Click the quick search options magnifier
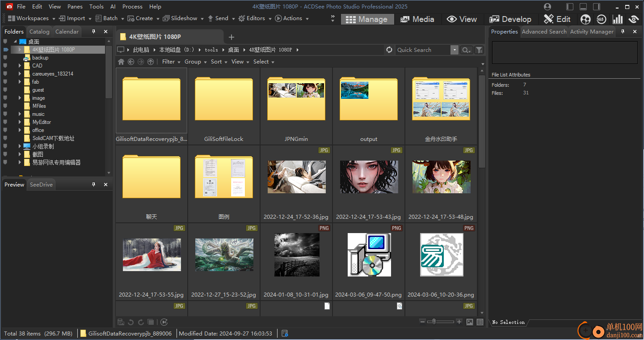Viewport: 644px width, 340px height. click(466, 50)
